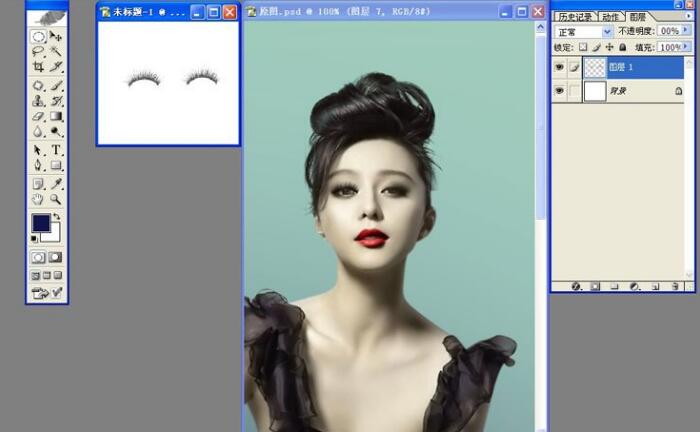Select the Hand tool
This screenshot has height=432, width=700.
coord(38,199)
